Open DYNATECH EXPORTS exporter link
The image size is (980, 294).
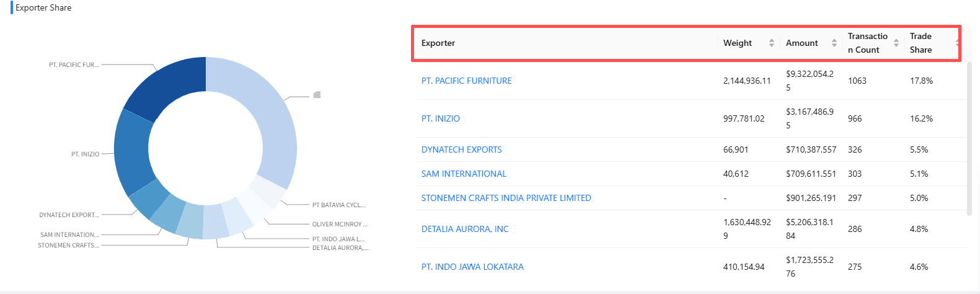click(x=461, y=149)
